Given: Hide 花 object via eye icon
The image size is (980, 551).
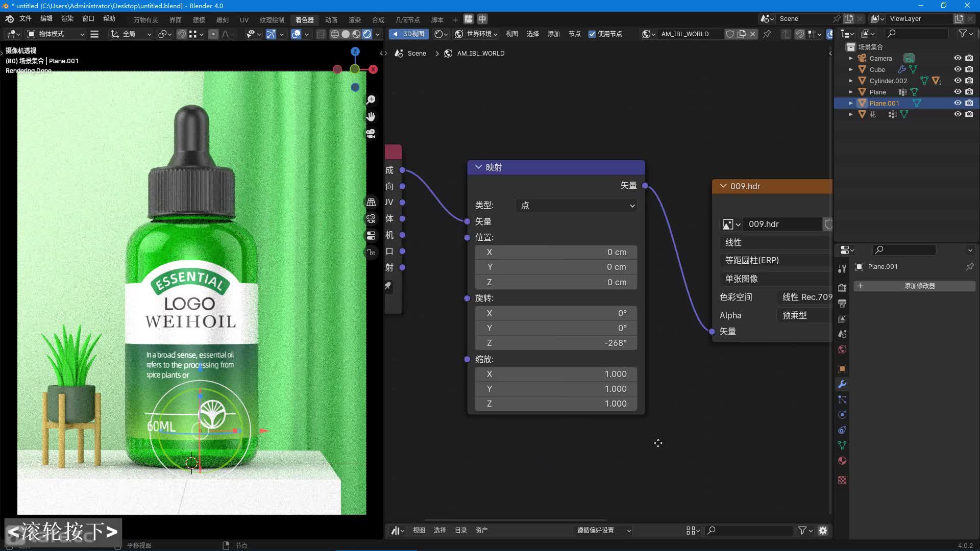Looking at the screenshot, I should pos(958,114).
